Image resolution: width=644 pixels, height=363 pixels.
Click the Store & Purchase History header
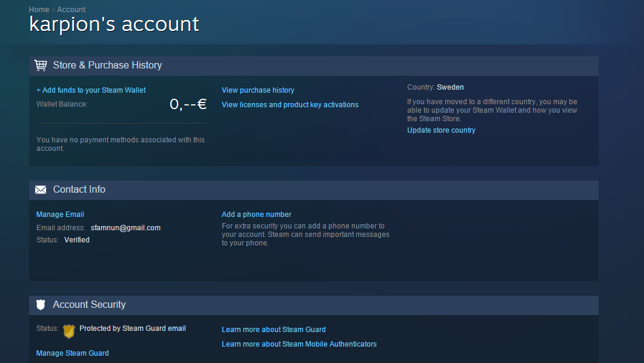tap(107, 65)
